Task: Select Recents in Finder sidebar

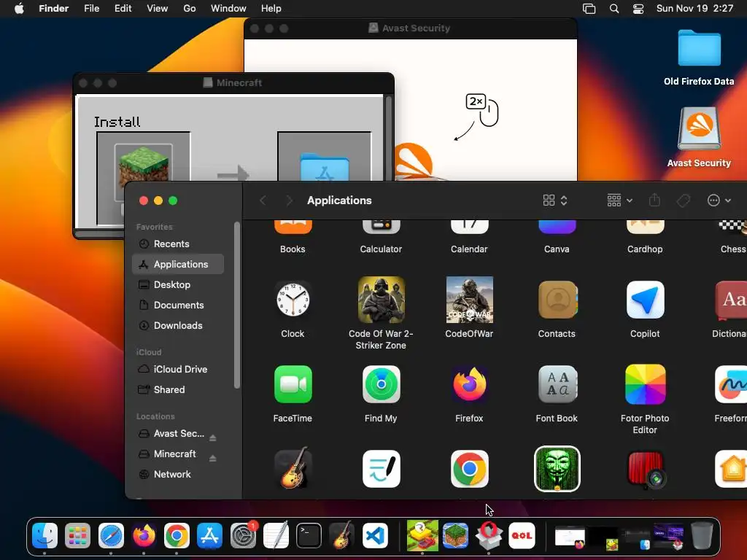Action: pyautogui.click(x=178, y=244)
